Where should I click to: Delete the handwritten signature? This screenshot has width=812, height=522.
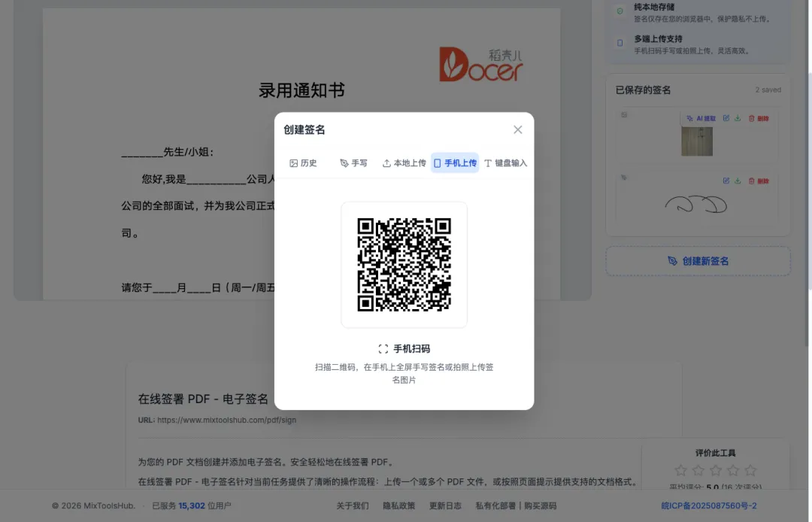click(759, 181)
